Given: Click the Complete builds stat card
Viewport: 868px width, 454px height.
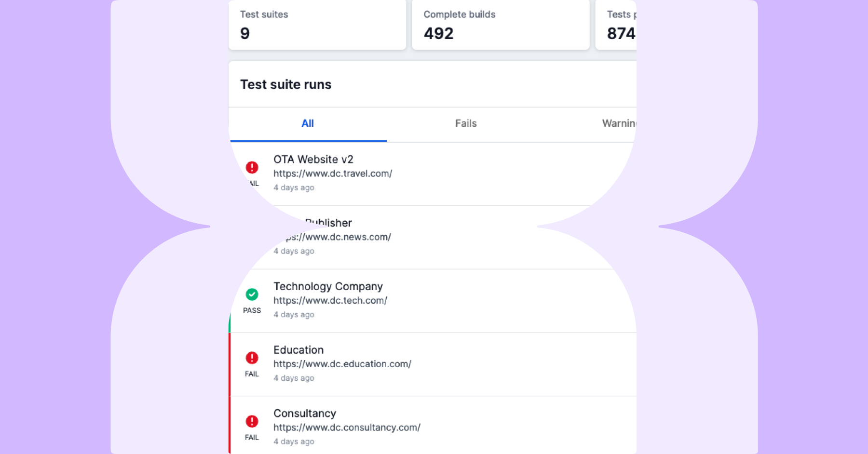Looking at the screenshot, I should 500,24.
